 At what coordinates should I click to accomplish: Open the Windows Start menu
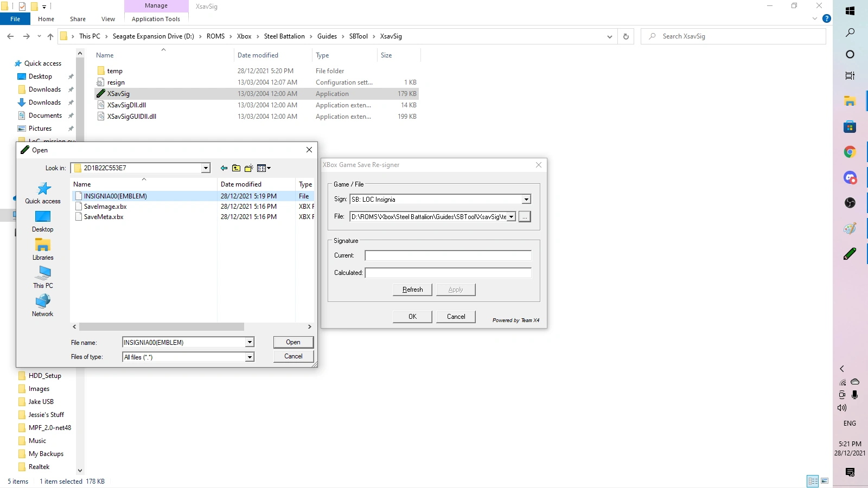[x=850, y=11]
